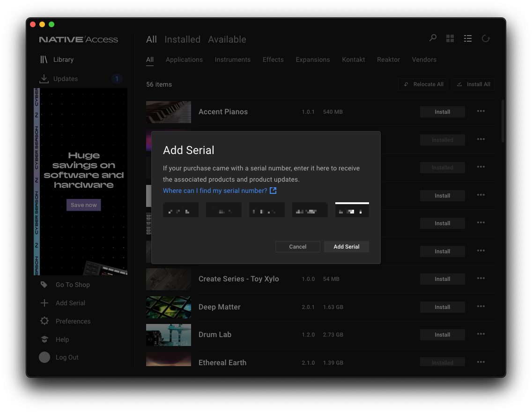Install Accent Pianos
The height and width of the screenshot is (412, 532).
pos(442,112)
